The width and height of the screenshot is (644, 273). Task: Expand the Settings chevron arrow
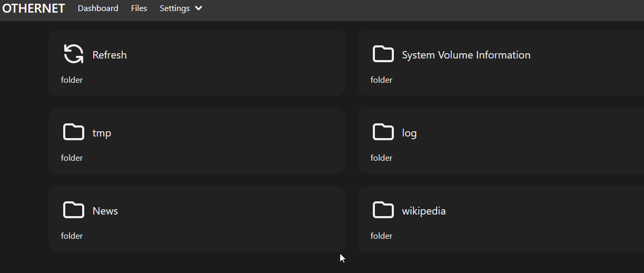(x=198, y=8)
